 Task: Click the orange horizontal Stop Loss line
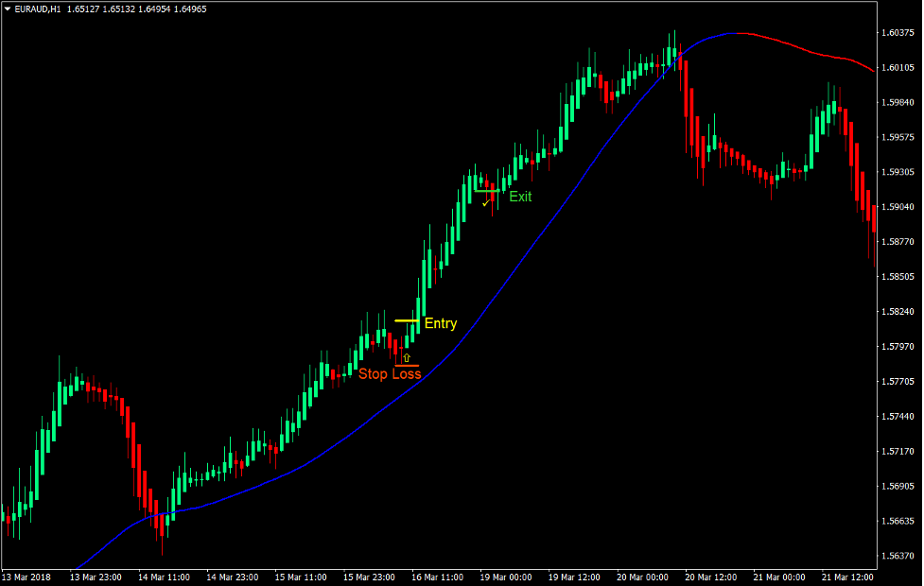[407, 365]
